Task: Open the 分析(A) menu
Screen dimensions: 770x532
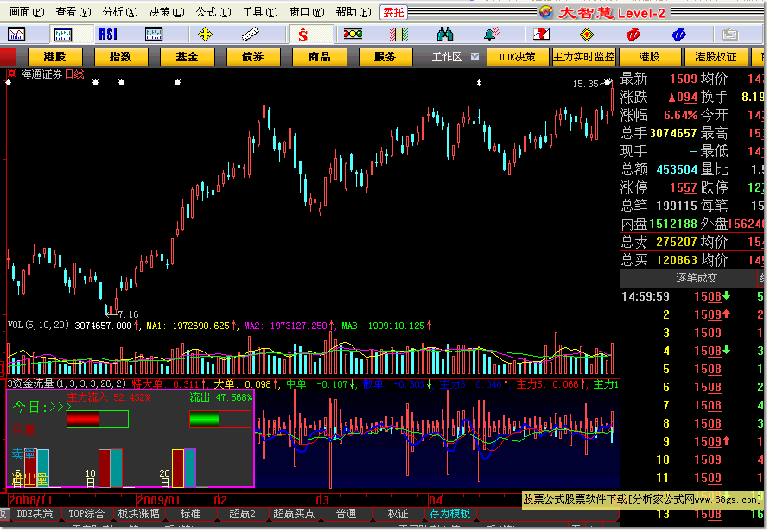Action: click(x=120, y=12)
